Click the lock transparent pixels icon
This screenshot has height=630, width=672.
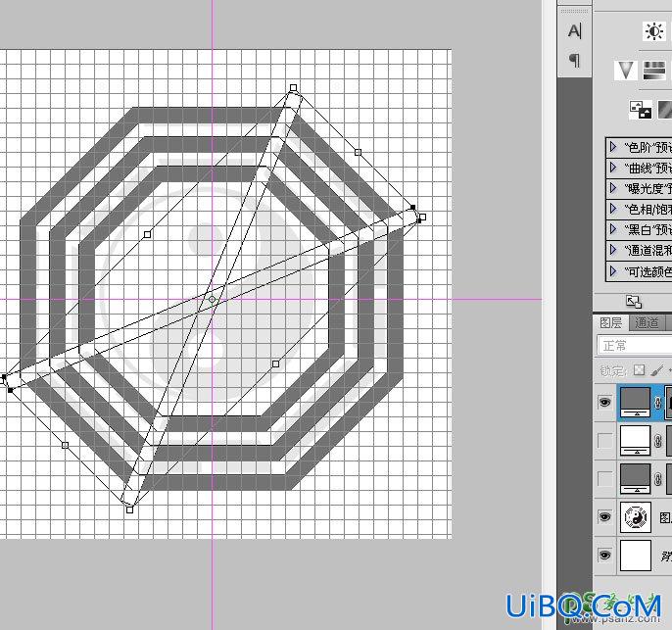(x=639, y=369)
